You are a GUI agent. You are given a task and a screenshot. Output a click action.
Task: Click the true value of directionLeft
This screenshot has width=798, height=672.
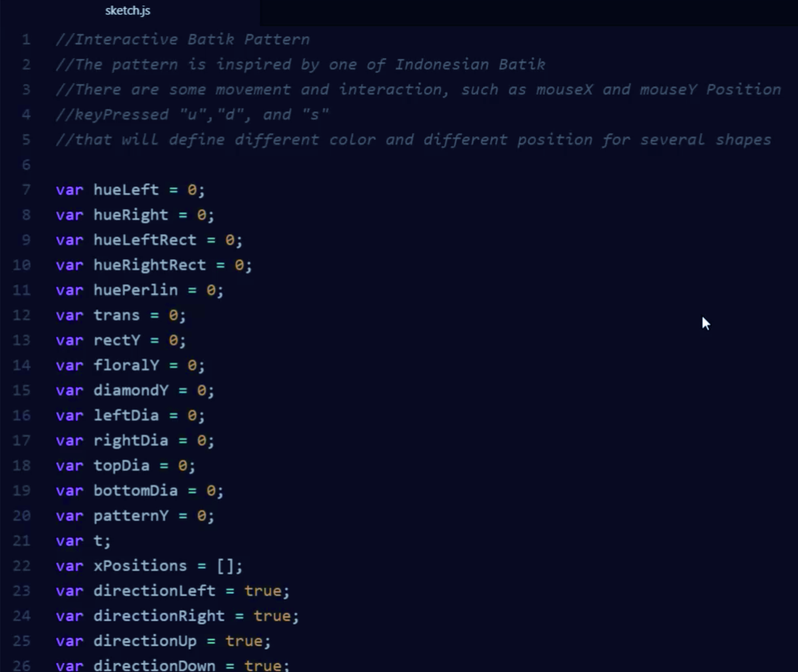263,591
